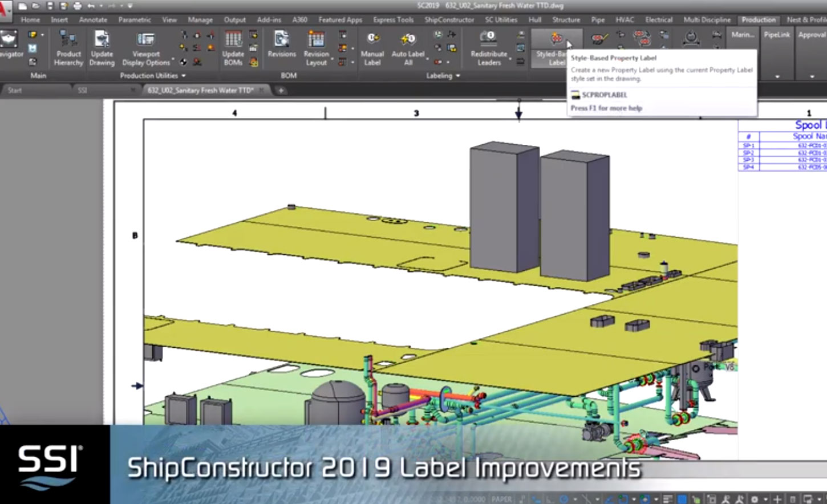
Task: Toggle PAPER space in the status bar
Action: tap(502, 498)
